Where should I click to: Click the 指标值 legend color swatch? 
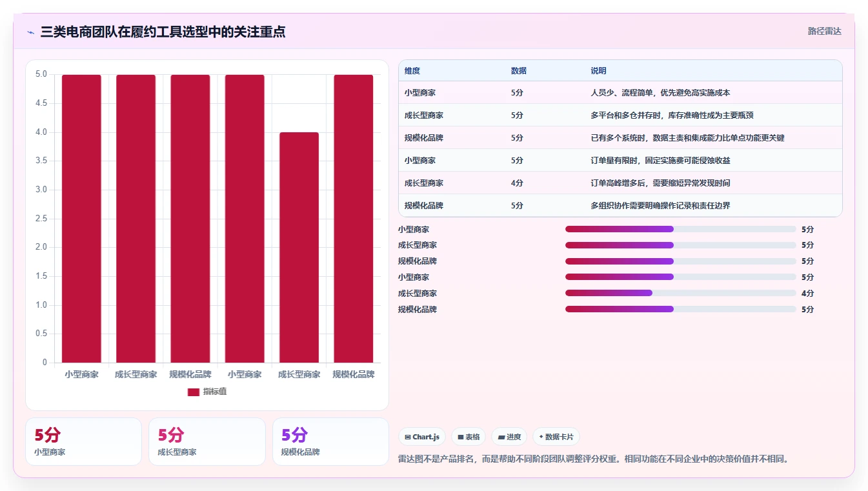194,392
